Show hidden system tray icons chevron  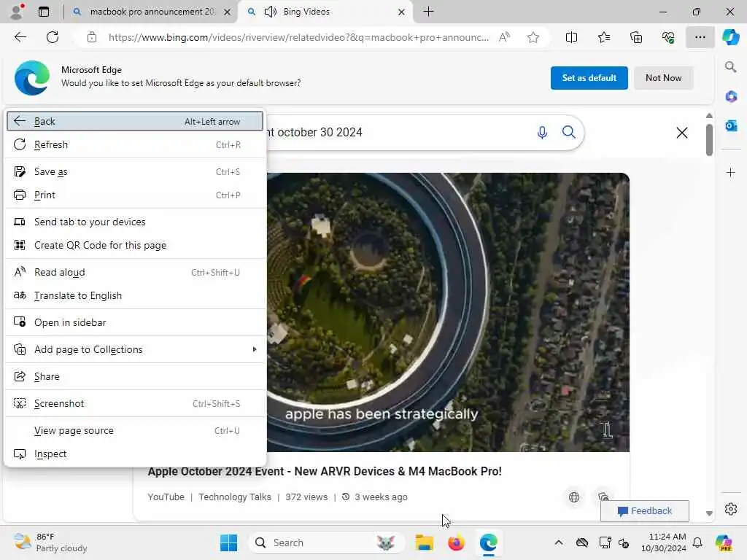559,542
